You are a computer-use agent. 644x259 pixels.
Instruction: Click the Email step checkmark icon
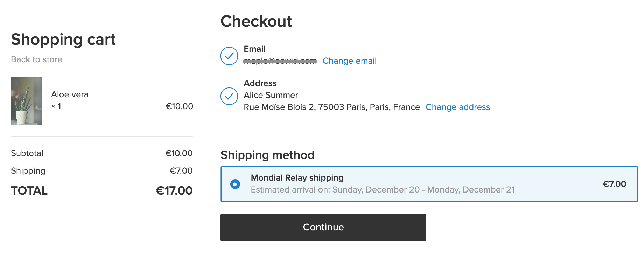point(229,56)
